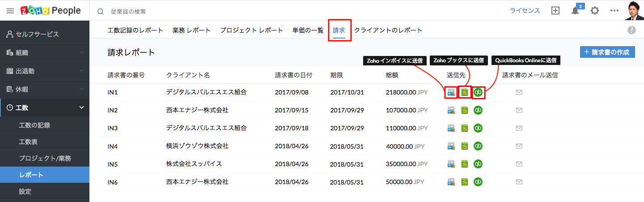Click the search magnifier icon

click(101, 11)
